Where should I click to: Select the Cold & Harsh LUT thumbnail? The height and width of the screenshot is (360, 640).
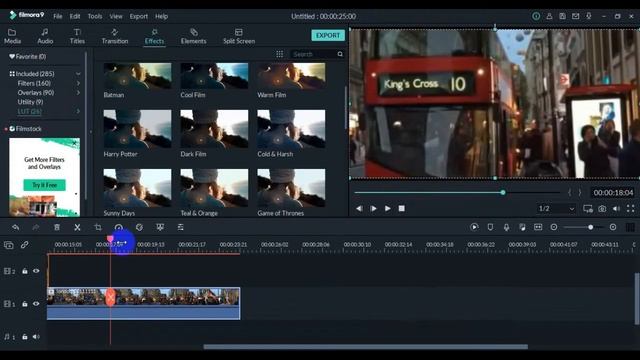(291, 129)
